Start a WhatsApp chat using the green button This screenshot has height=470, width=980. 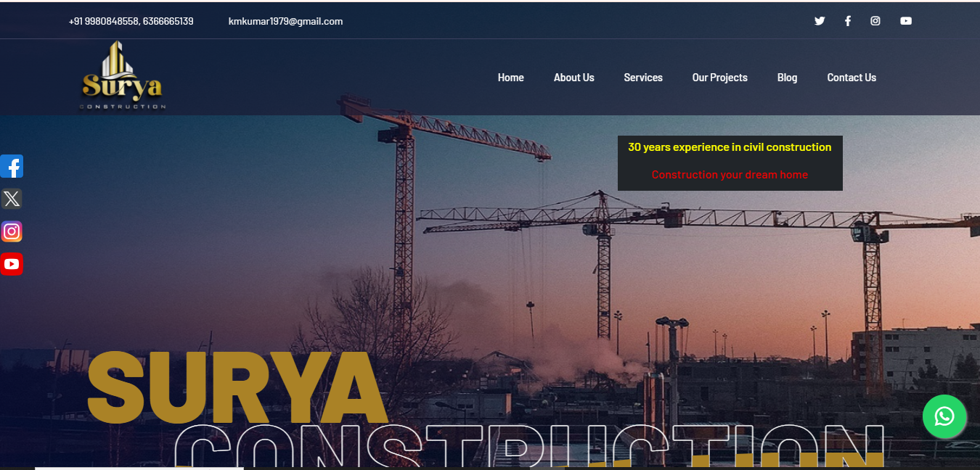[944, 416]
